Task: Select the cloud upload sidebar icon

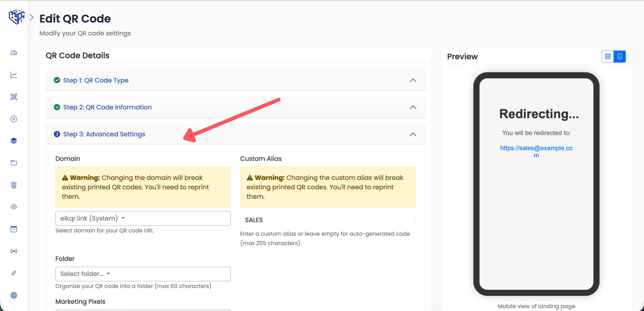Action: (14, 207)
